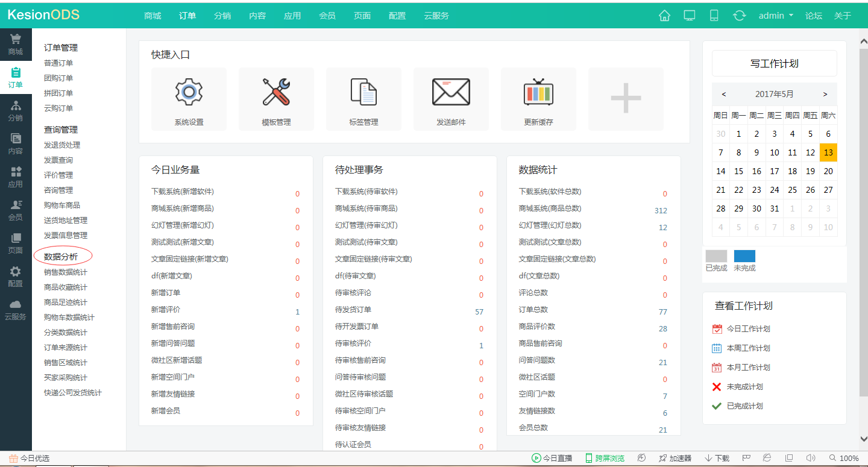The height and width of the screenshot is (467, 868).
Task: Click the grey 已完成 legend swatch
Action: pyautogui.click(x=716, y=256)
